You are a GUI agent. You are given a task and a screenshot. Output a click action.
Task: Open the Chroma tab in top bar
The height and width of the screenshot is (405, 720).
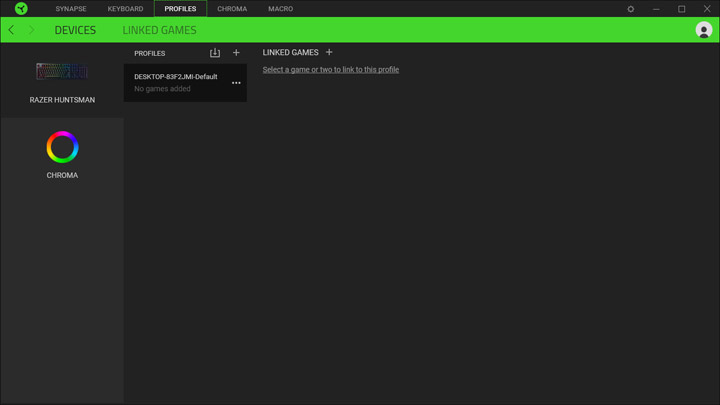(232, 9)
